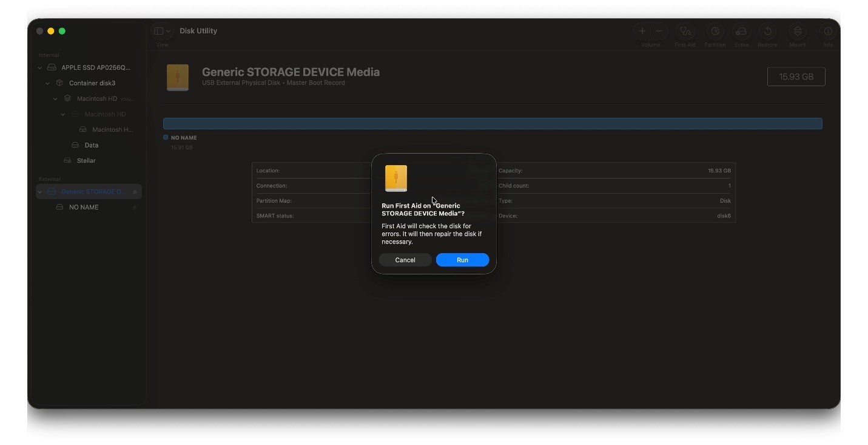
Task: Click the blue NO NAME partition bar
Action: [x=492, y=124]
